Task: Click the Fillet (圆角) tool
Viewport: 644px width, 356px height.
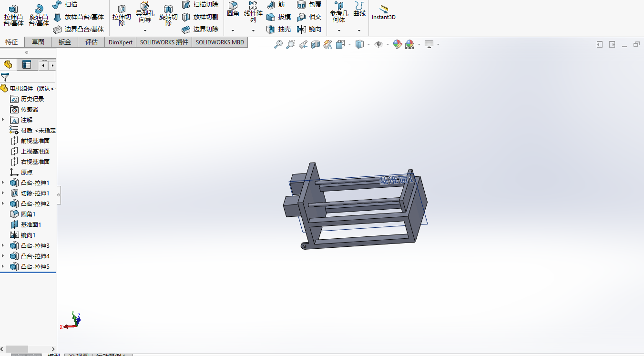Action: click(233, 9)
